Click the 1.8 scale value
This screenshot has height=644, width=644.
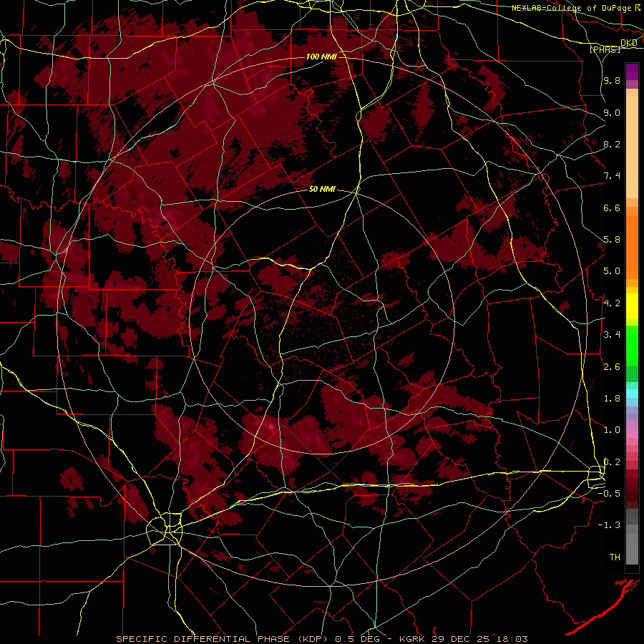612,399
